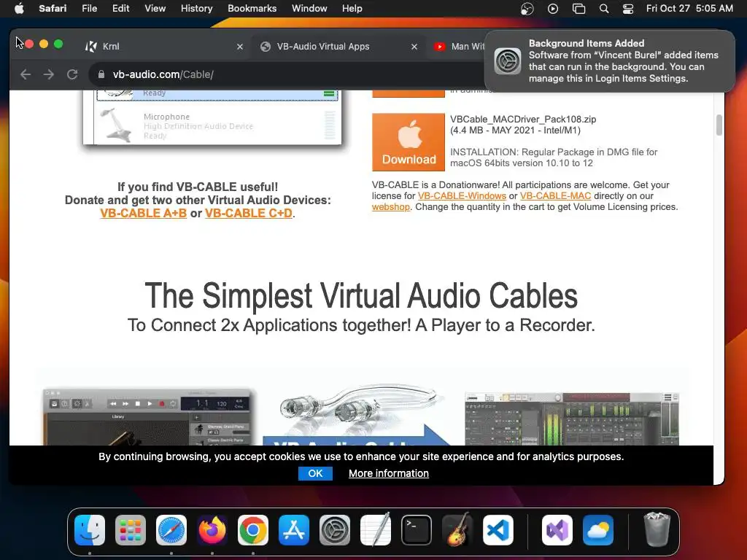Follow the VB-CABLE-Windows license link
Image resolution: width=747 pixels, height=560 pixels.
(x=462, y=195)
